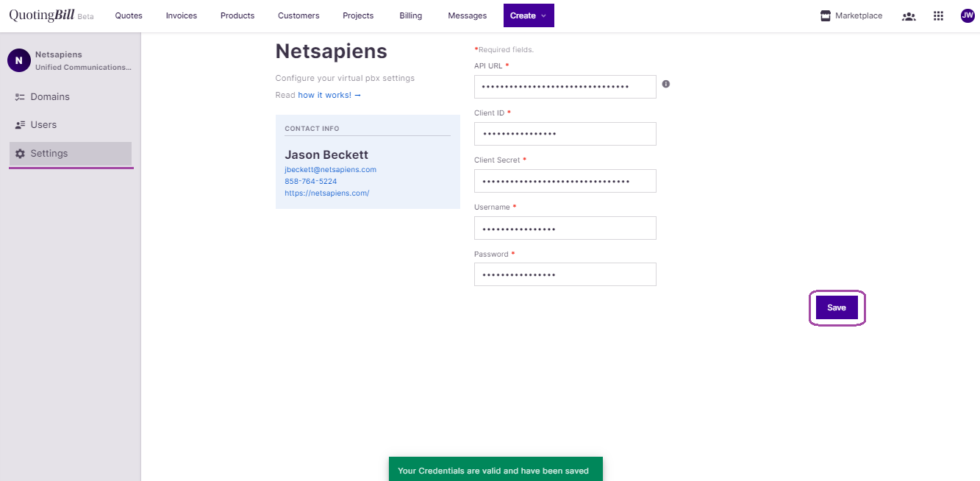Open Domains in the sidebar
The height and width of the screenshot is (481, 980).
coord(50,96)
